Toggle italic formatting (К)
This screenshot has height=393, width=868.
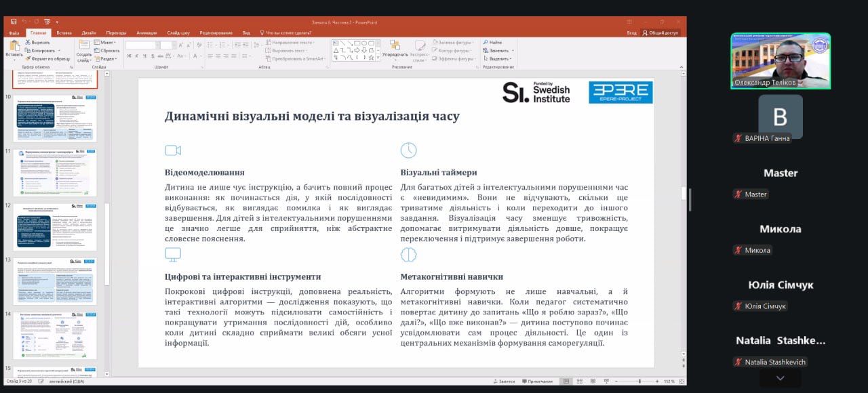(136, 56)
